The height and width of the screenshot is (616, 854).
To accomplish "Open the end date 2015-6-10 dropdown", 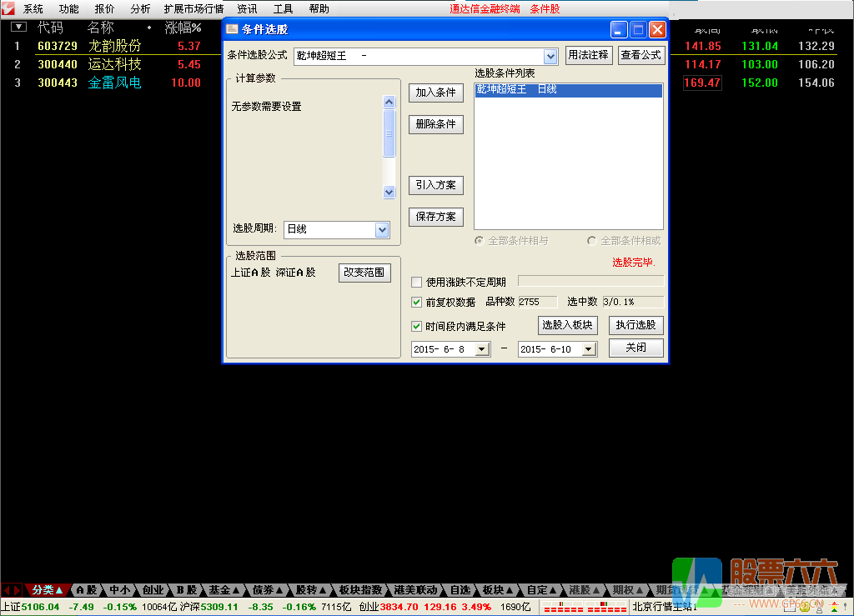I will point(590,349).
